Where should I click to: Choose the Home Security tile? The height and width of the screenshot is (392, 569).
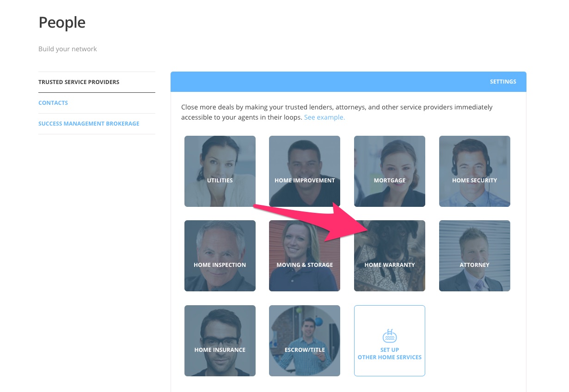474,171
